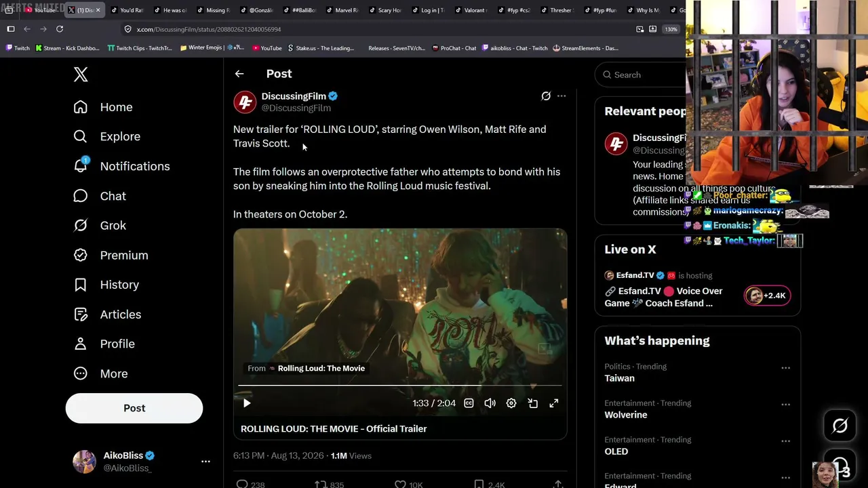Image resolution: width=868 pixels, height=488 pixels.
Task: Open the 'Stake.us - The Leading...' bookmark
Action: (321, 48)
